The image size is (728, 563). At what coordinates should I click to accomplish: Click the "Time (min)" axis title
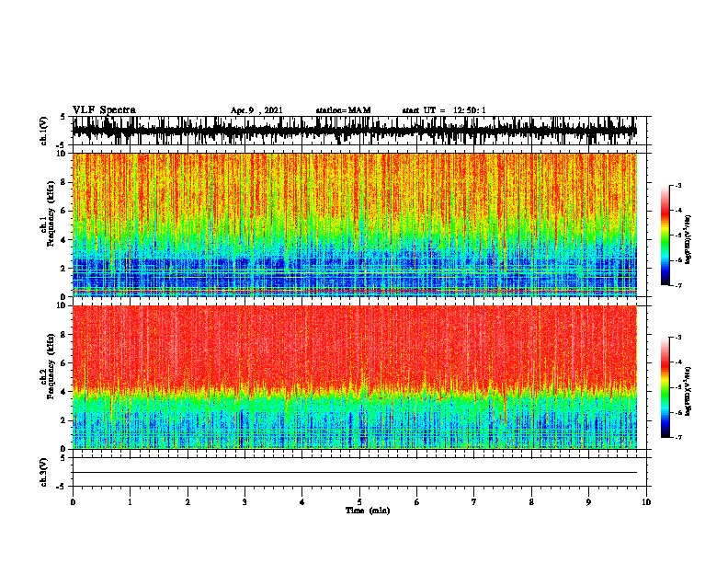368,511
